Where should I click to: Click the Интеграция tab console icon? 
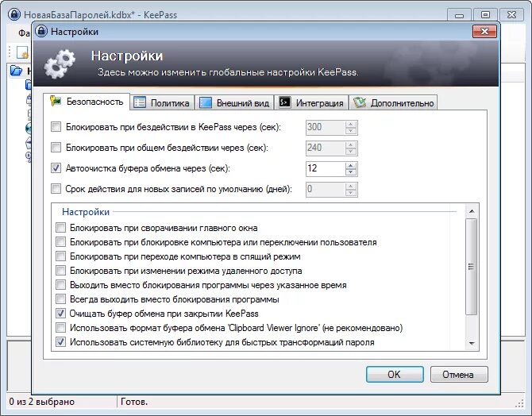285,102
